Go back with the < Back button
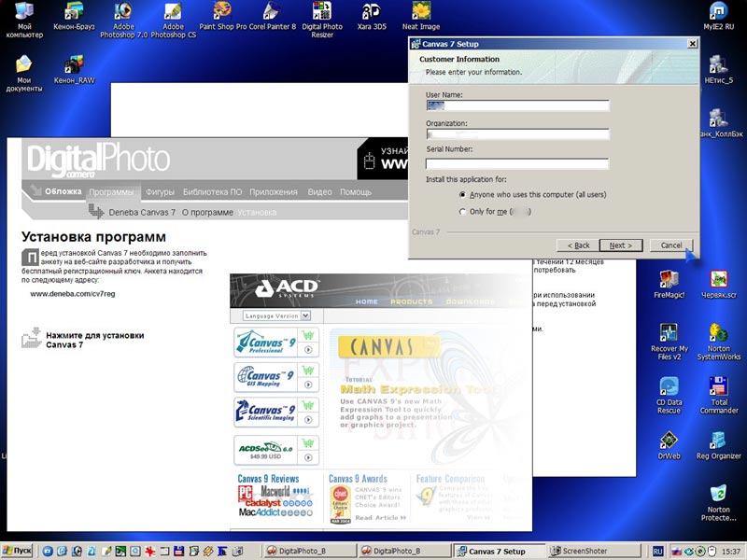The width and height of the screenshot is (747, 560). (578, 245)
